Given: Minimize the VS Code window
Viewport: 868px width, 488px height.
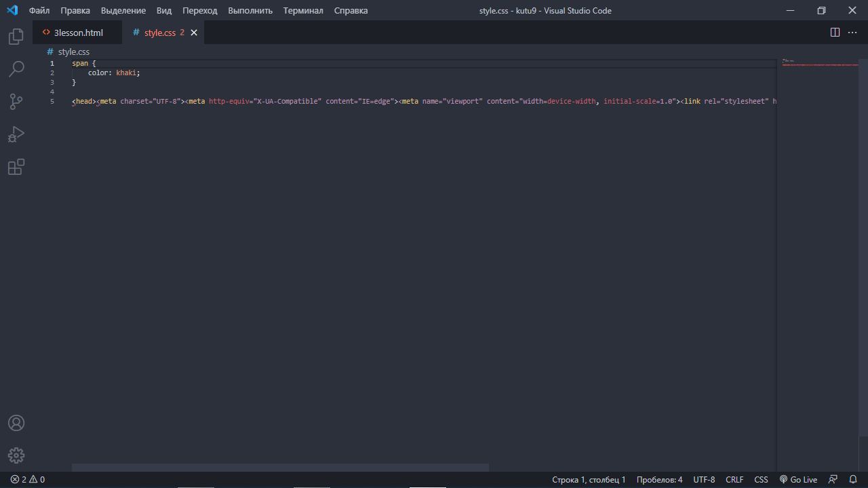Looking at the screenshot, I should 790,10.
